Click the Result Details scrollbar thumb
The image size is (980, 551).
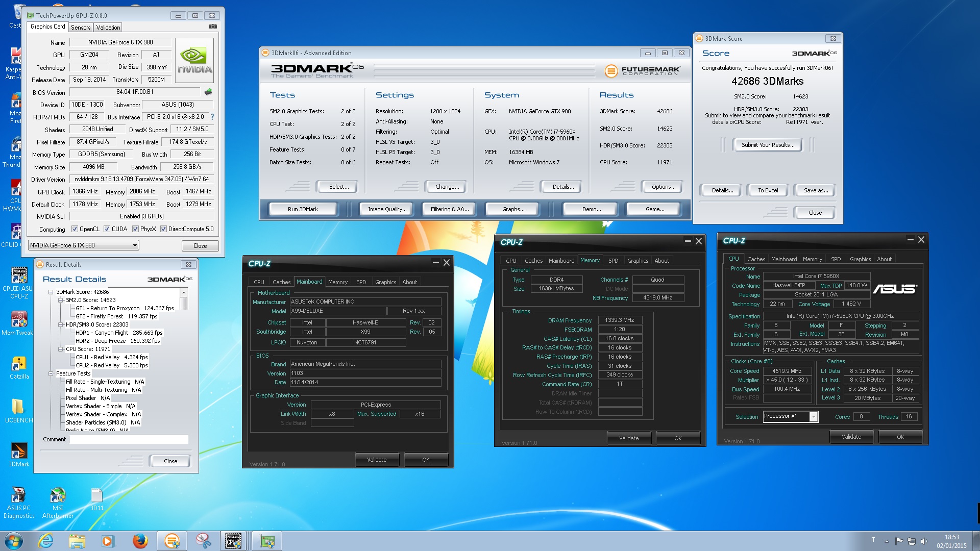[x=184, y=303]
